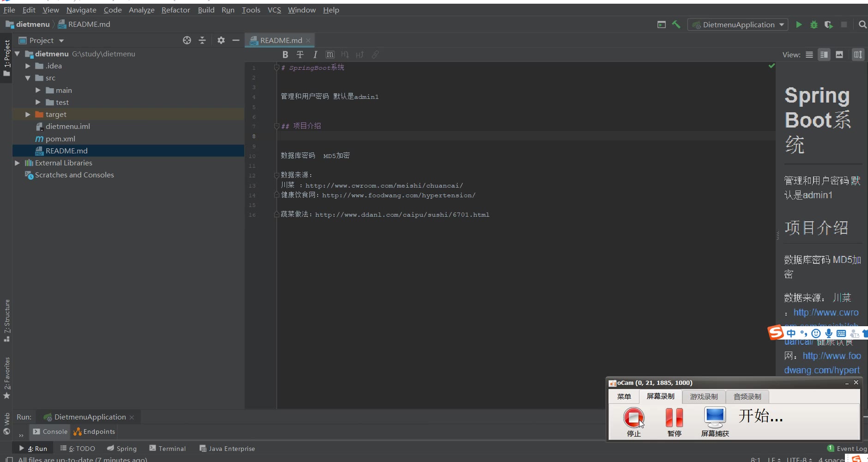This screenshot has height=462, width=868.
Task: Close the README.md editor tab
Action: [308, 40]
